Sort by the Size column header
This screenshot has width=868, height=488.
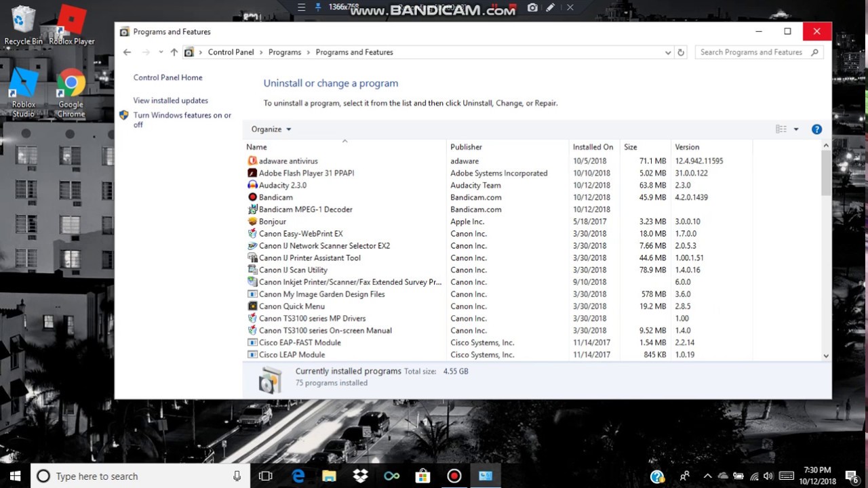point(646,147)
